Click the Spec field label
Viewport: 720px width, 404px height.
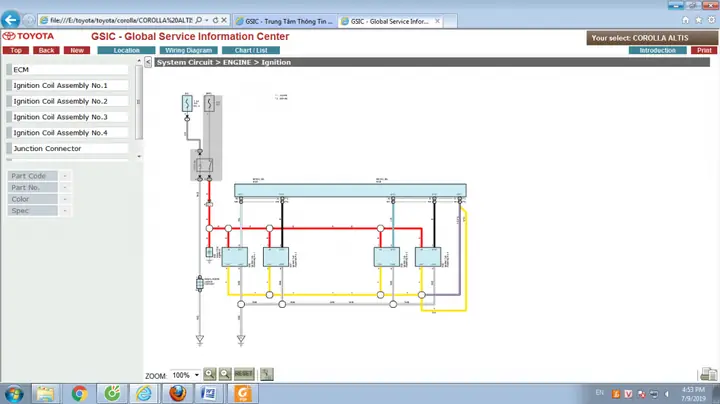point(32,211)
